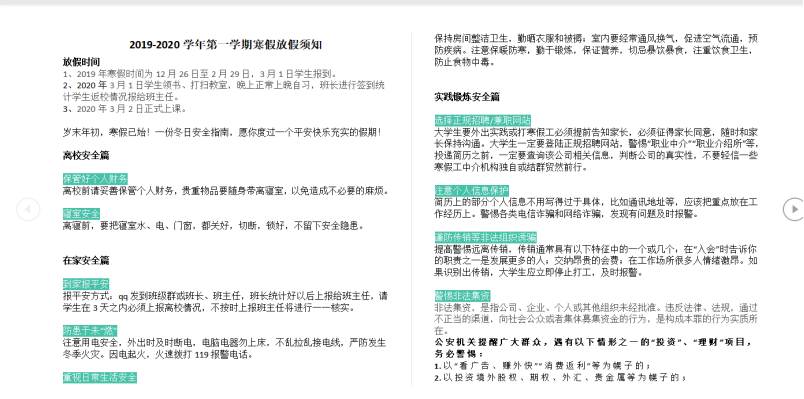This screenshot has width=804, height=399.
Task: Go to the previous page with left arrow
Action: pyautogui.click(x=28, y=209)
